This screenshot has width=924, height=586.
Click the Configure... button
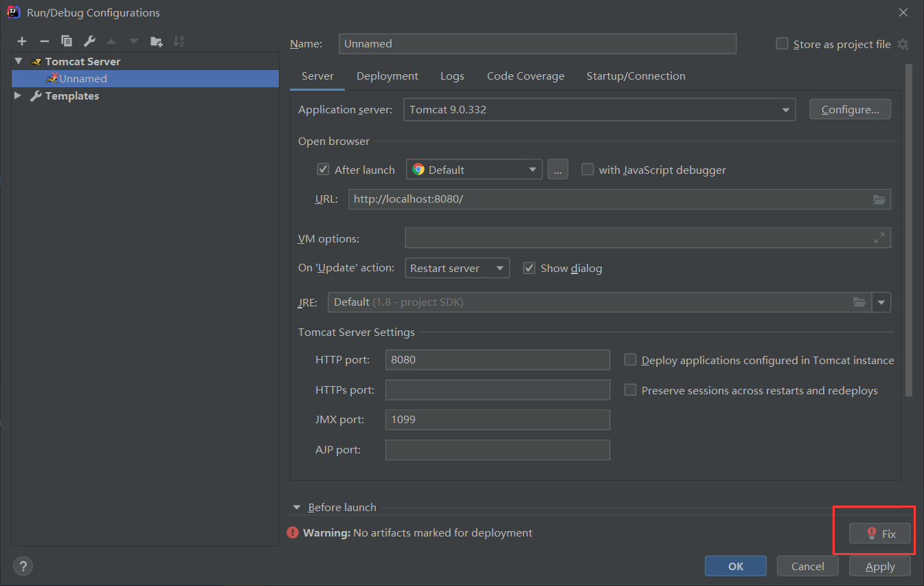pyautogui.click(x=850, y=109)
